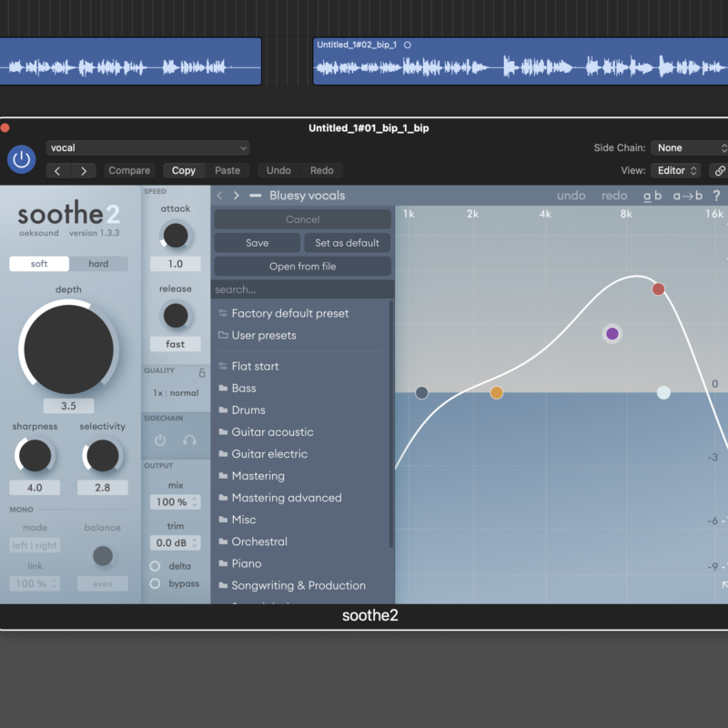Open the Side Chain None dropdown
The width and height of the screenshot is (728, 728).
pos(689,147)
